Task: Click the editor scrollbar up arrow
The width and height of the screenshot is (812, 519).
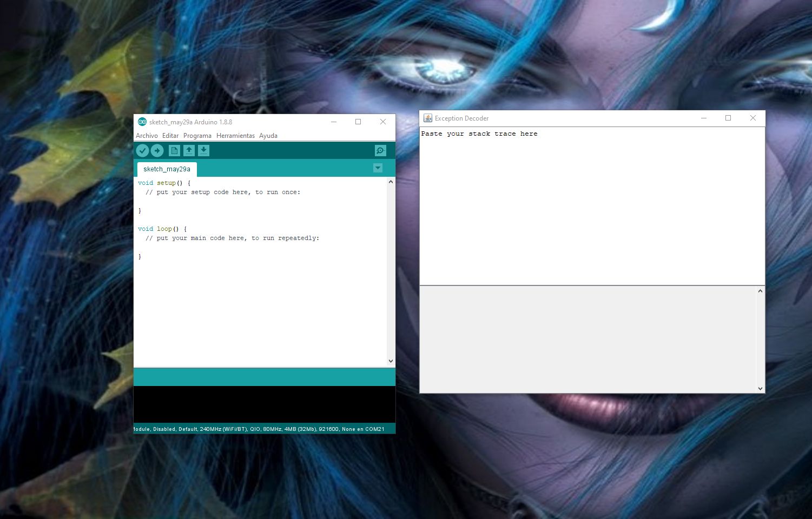Action: (x=391, y=182)
